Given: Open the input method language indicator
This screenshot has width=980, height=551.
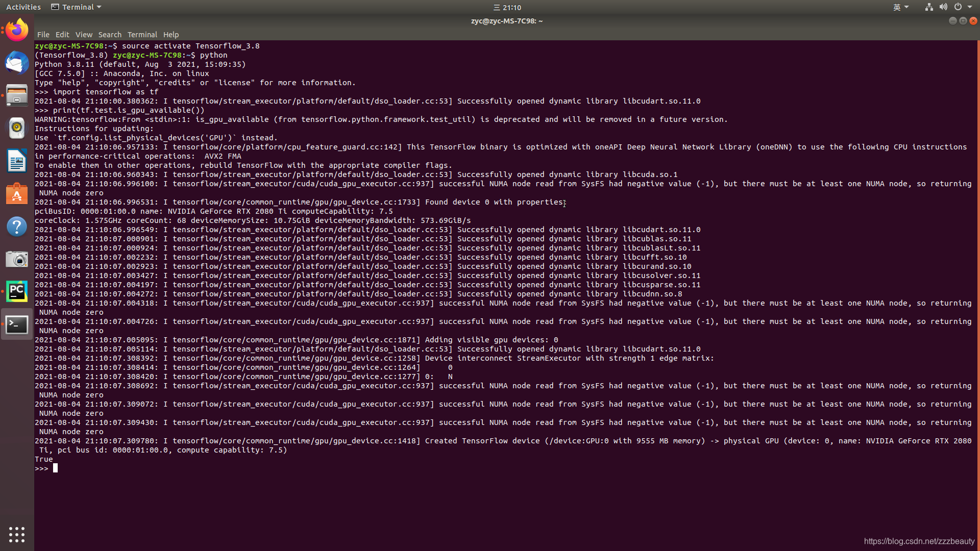Looking at the screenshot, I should pyautogui.click(x=900, y=7).
